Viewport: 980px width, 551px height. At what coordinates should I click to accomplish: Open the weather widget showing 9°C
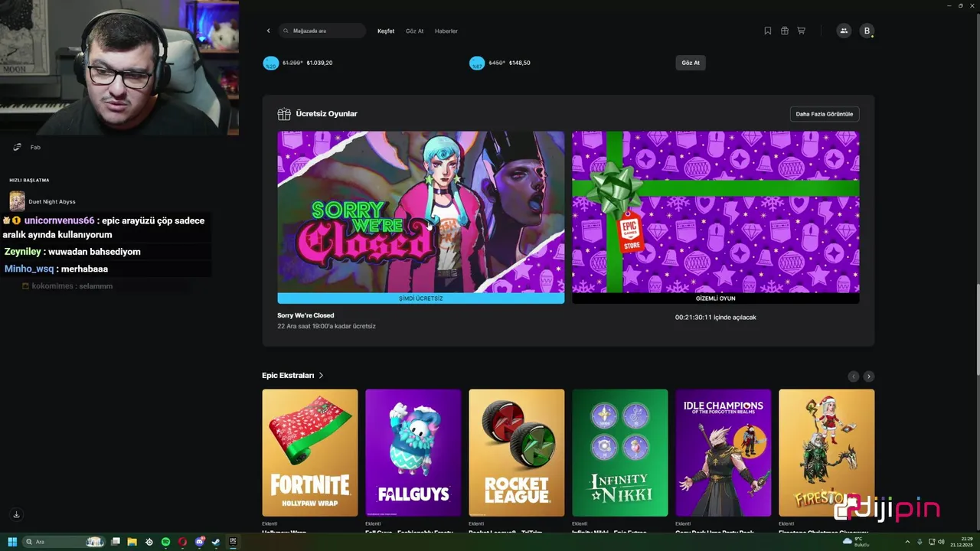(x=855, y=542)
